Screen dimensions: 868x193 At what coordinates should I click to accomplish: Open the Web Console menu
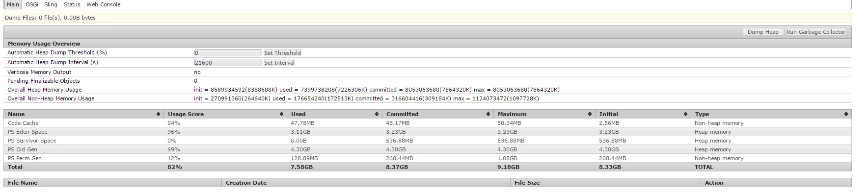coord(103,4)
